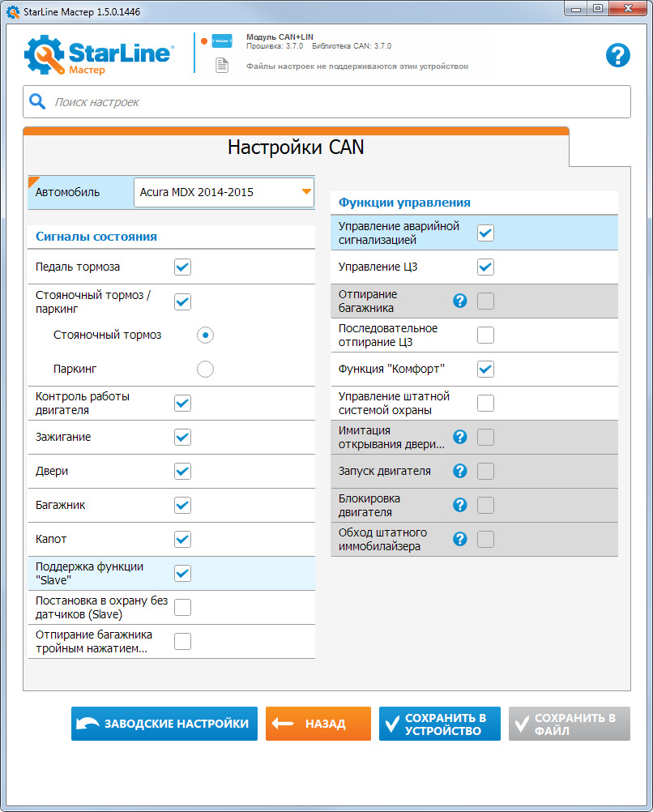Click the disabled Обход штатного иммобилайзера checkbox

tap(486, 539)
